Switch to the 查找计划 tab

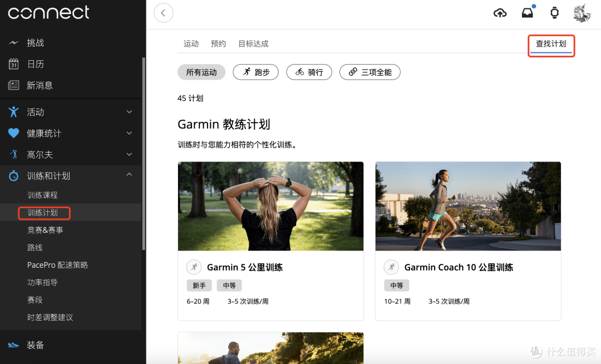point(551,43)
